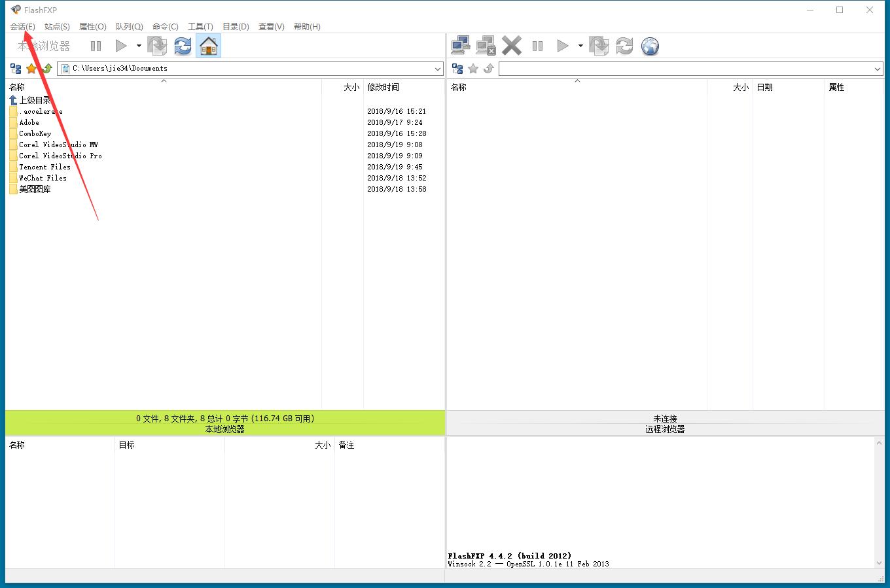This screenshot has width=890, height=588.
Task: Toggle the folder tree icon in the local pane
Action: click(x=16, y=69)
